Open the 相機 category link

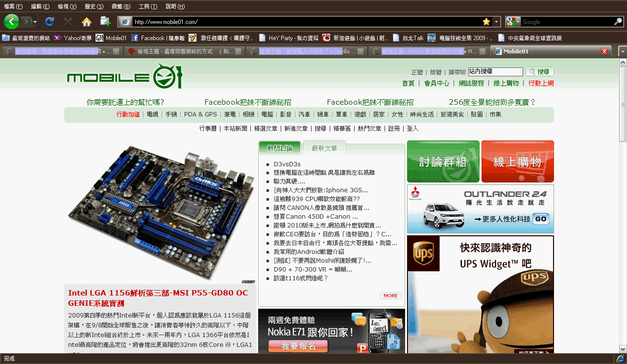point(248,114)
